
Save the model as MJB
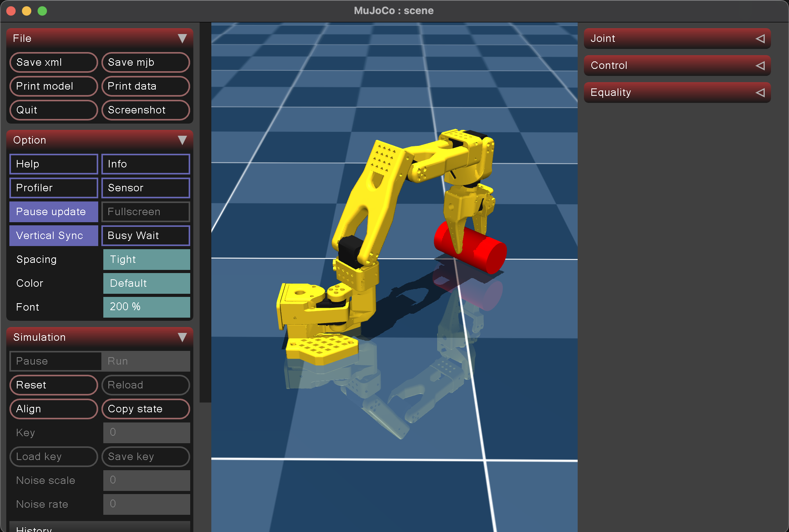pos(145,62)
